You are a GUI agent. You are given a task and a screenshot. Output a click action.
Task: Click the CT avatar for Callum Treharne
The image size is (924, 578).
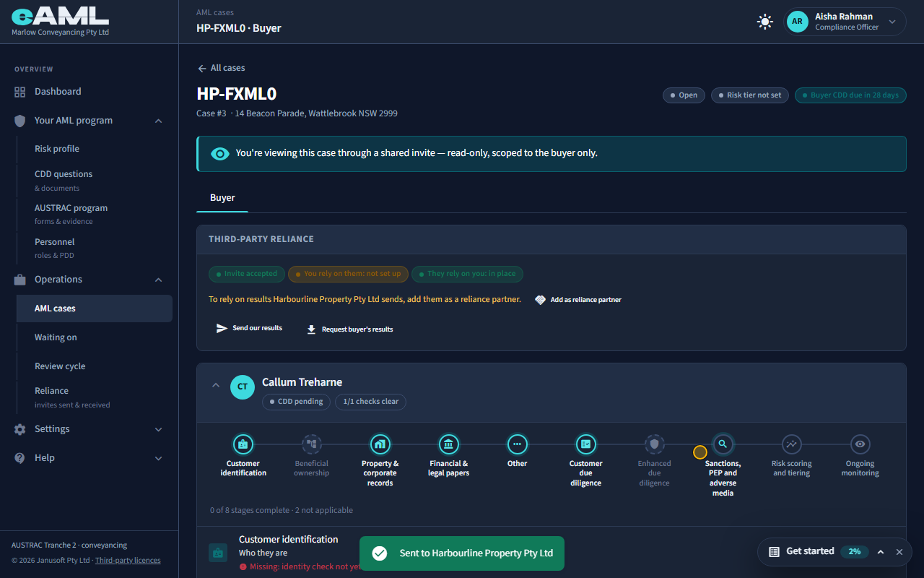click(243, 387)
